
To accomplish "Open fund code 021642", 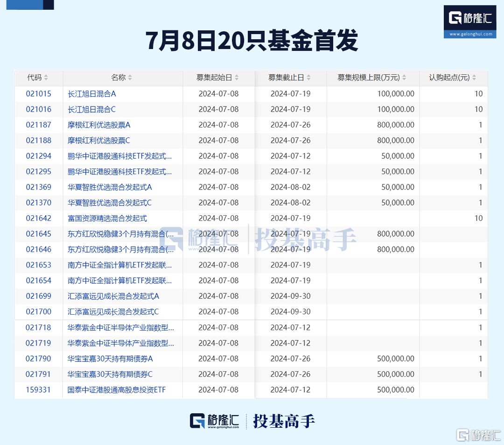I will click(39, 219).
